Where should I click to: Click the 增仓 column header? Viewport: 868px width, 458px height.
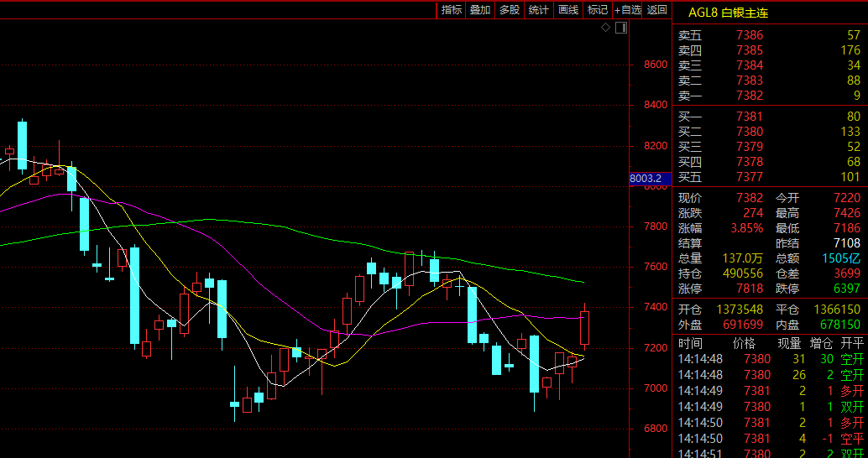click(x=822, y=344)
